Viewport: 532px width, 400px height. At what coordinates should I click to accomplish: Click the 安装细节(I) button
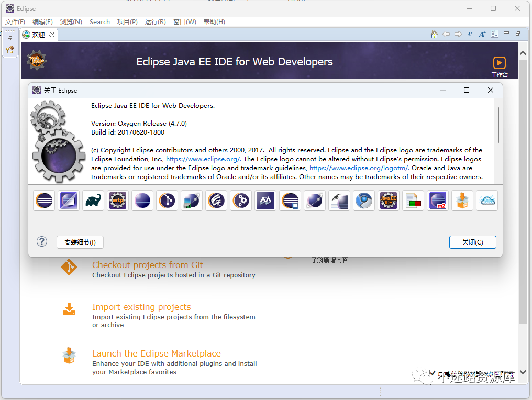80,242
